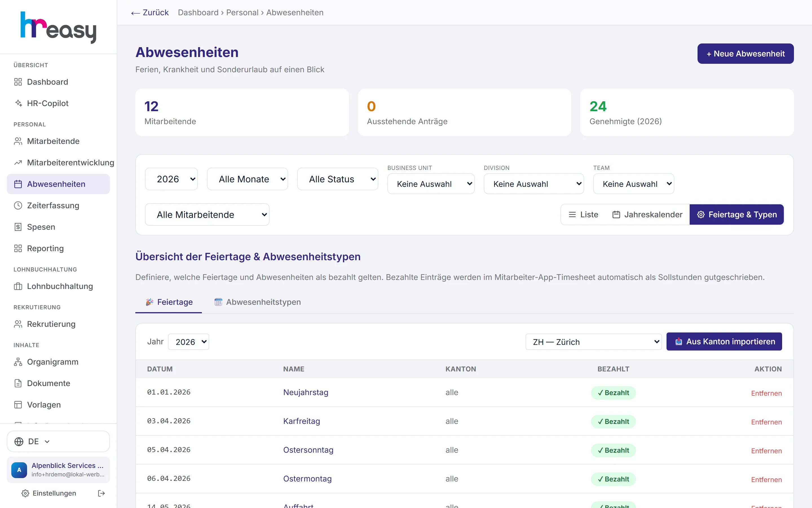The image size is (812, 508).
Task: Click the Organigramm hierarchy icon
Action: point(18,362)
